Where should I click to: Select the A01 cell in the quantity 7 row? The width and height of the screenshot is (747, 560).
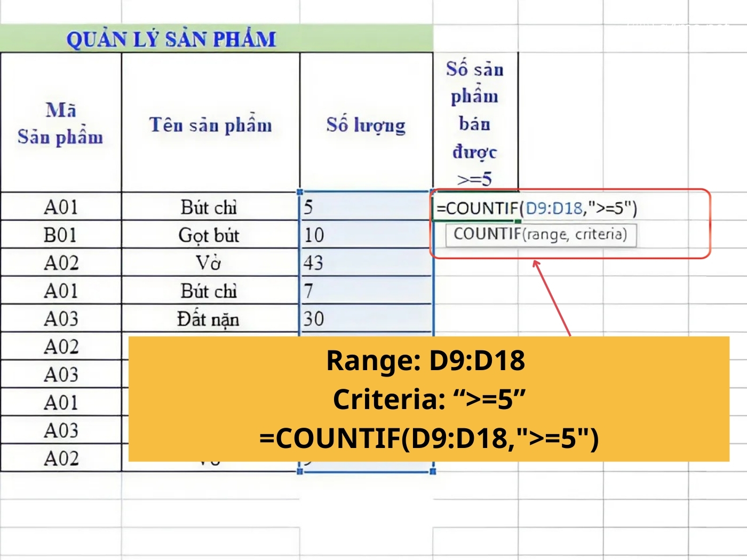[61, 291]
